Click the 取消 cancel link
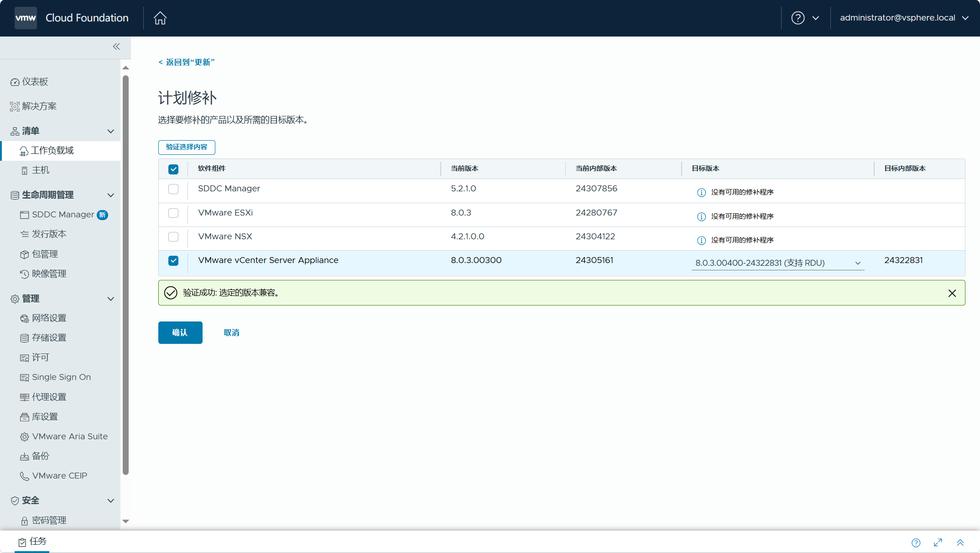 232,332
